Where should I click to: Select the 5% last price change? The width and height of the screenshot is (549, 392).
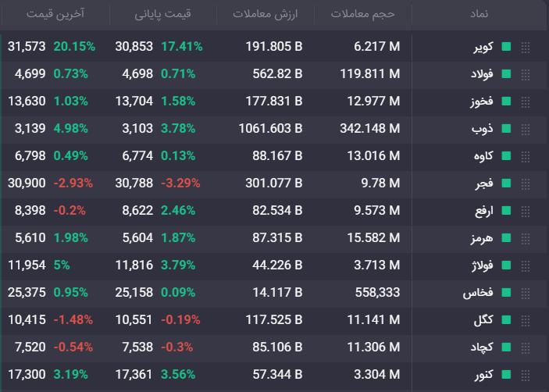click(62, 265)
